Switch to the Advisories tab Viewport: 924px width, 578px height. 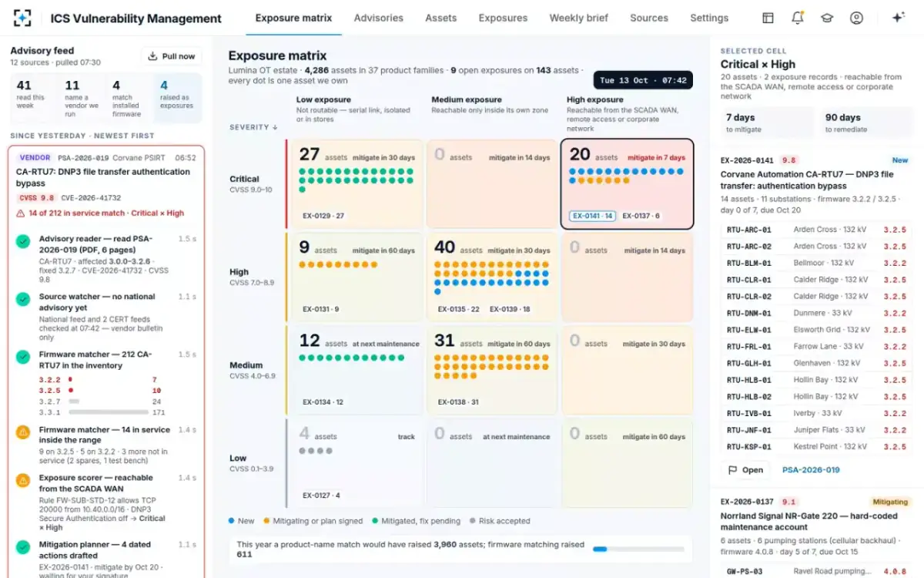379,18
